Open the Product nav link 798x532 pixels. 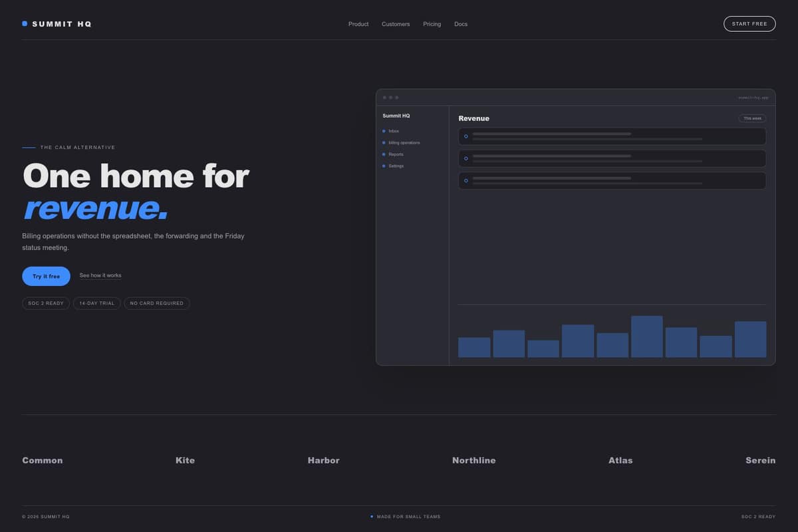tap(358, 24)
